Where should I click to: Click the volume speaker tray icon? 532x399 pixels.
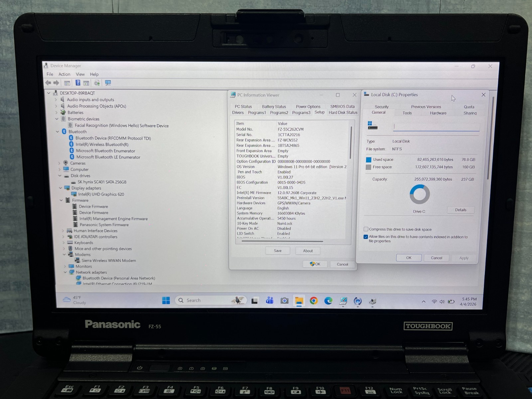pos(442,302)
